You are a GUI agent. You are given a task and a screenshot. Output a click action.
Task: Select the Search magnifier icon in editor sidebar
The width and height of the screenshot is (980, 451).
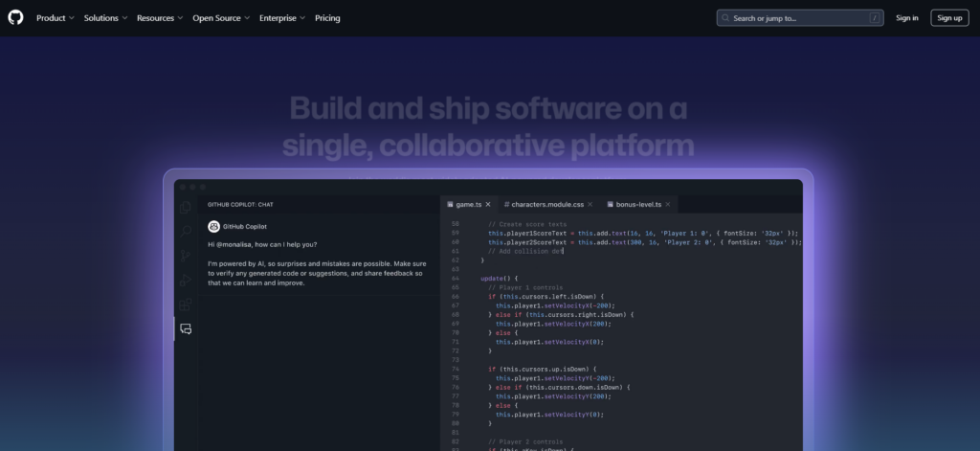[x=186, y=231]
